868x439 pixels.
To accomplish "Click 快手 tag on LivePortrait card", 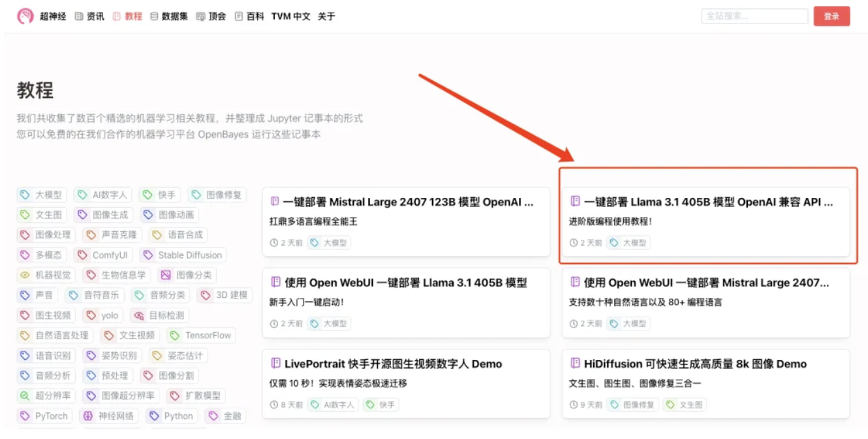I will pos(381,405).
